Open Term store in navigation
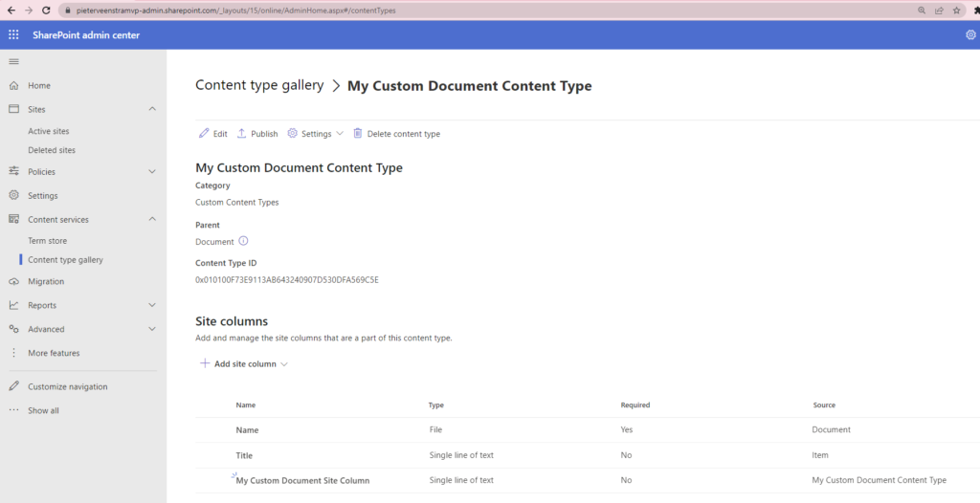Screen dimensions: 980x503 (x=48, y=241)
